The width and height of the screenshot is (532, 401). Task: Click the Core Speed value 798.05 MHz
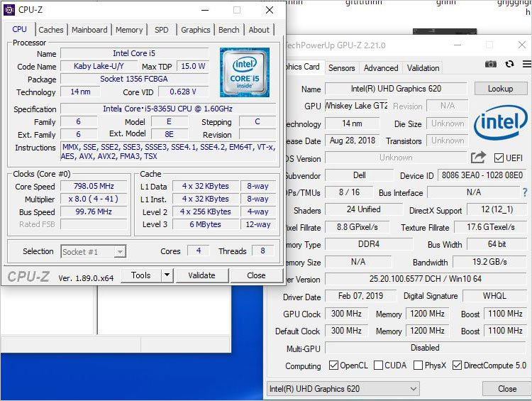(94, 186)
